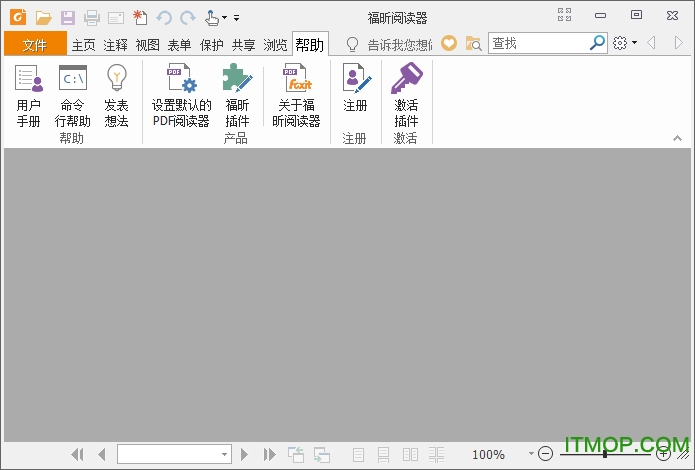This screenshot has height=470, width=695.
Task: Click the zoom slider handle
Action: (x=605, y=454)
